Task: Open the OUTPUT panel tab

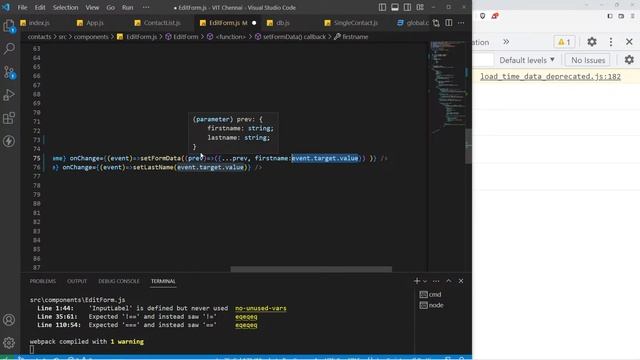Action: click(77, 281)
